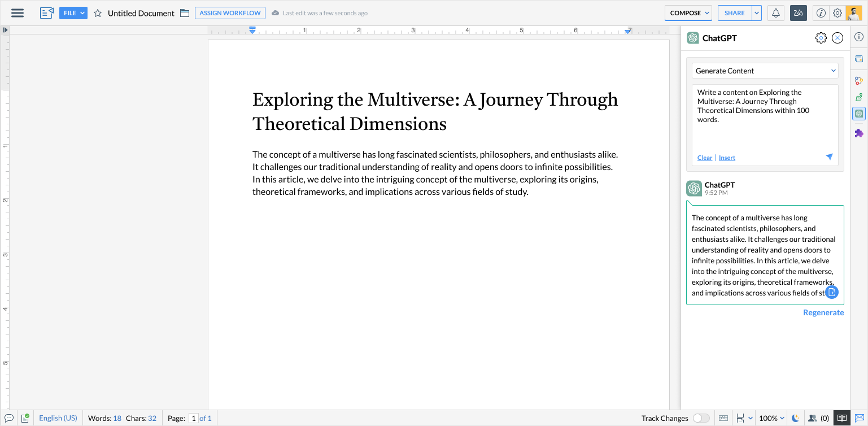The width and height of the screenshot is (868, 426).
Task: Open the Generate Content dropdown
Action: pyautogui.click(x=765, y=71)
